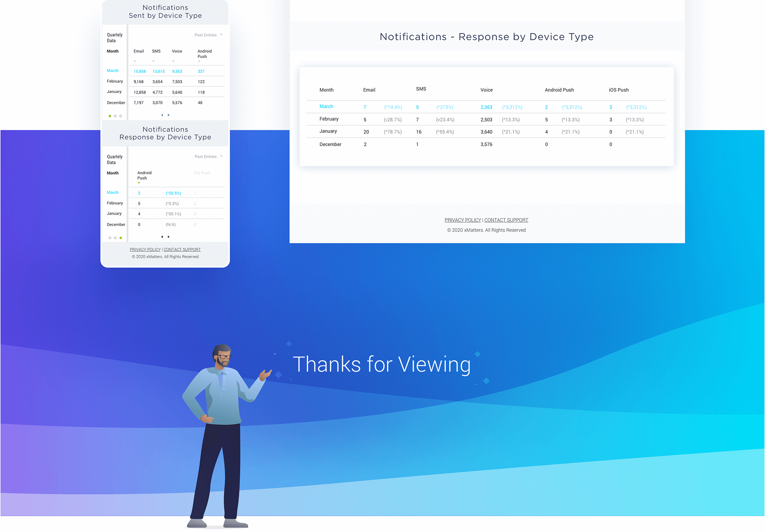Open Contact Support link in desktop footer
The image size is (765, 532).
[x=506, y=220]
